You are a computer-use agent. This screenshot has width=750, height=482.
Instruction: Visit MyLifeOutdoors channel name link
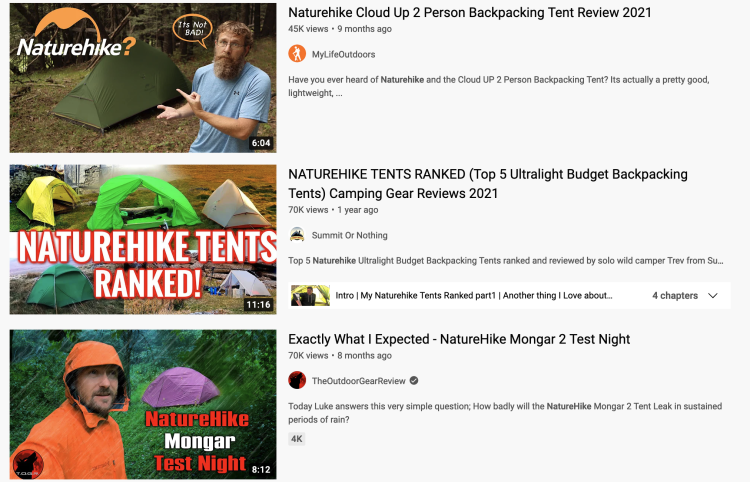(x=343, y=54)
